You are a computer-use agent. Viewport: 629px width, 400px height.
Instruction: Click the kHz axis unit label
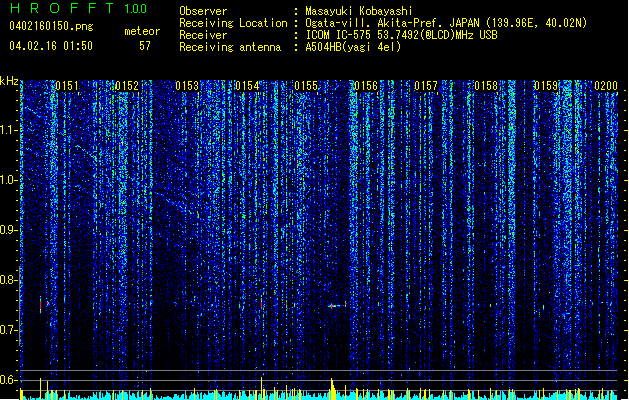pyautogui.click(x=9, y=81)
